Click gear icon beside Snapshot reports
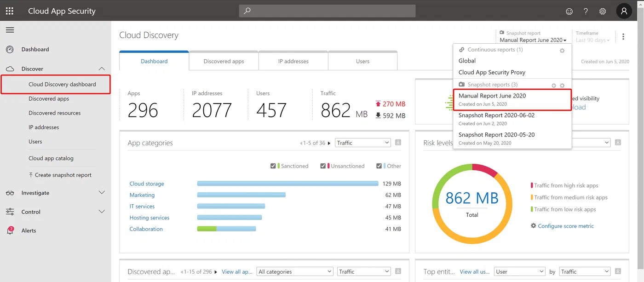The image size is (644, 282). pos(562,86)
